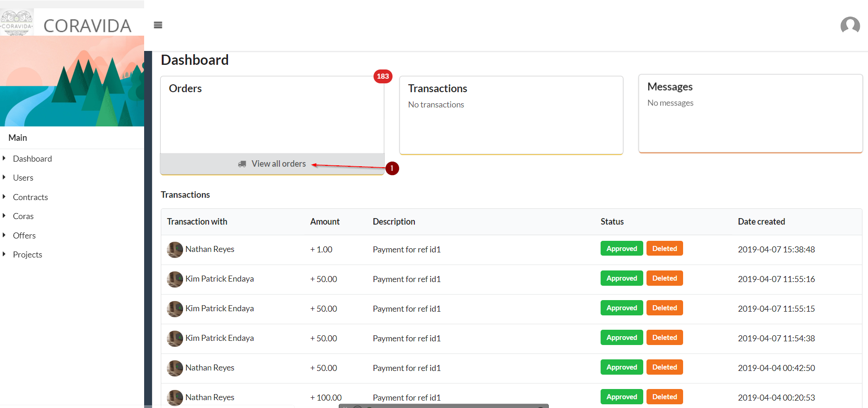Click the truck icon beside View all orders
Image resolution: width=868 pixels, height=408 pixels.
tap(242, 164)
